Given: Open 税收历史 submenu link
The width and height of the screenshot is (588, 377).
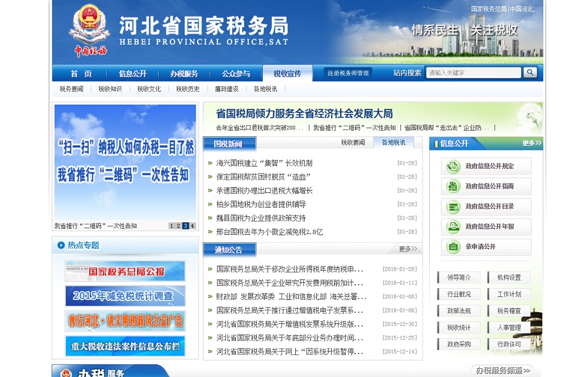Looking at the screenshot, I should 188,89.
